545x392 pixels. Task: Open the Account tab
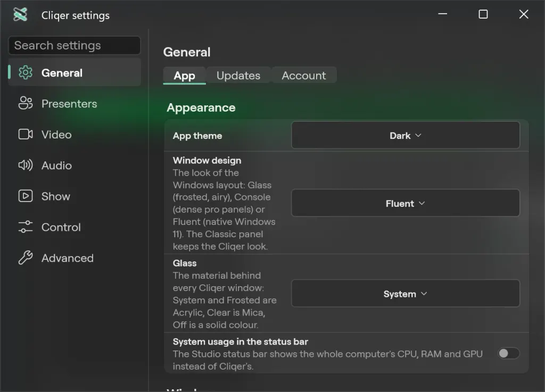point(304,76)
